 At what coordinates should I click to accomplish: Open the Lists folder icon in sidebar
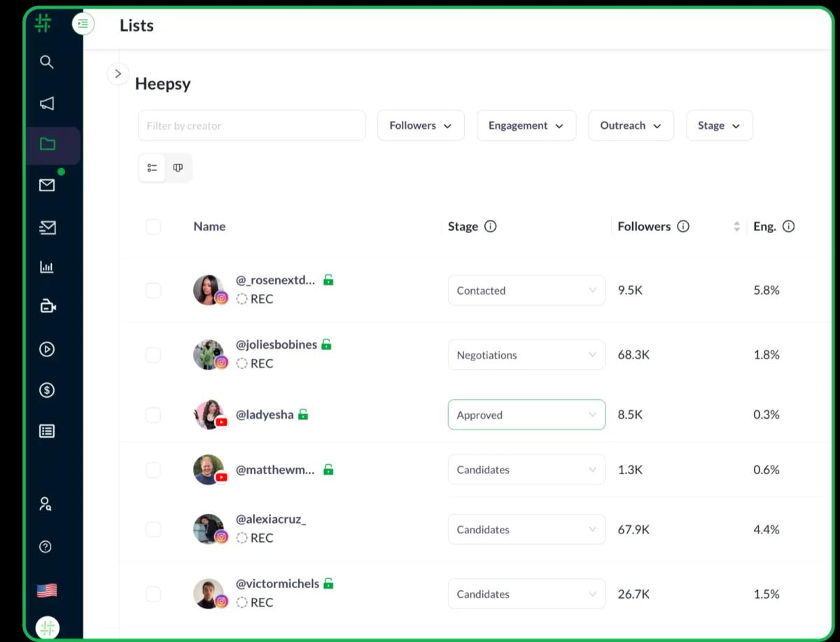[46, 144]
